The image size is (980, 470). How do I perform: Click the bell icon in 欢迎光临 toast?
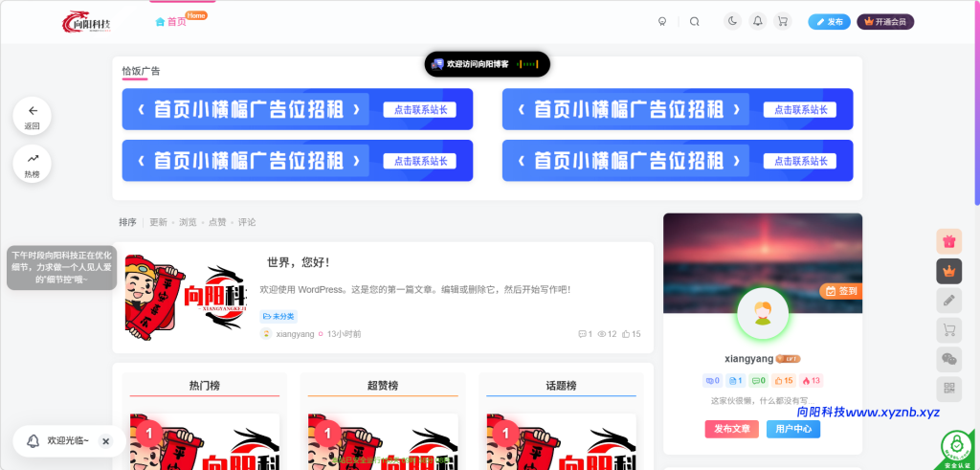coord(33,441)
